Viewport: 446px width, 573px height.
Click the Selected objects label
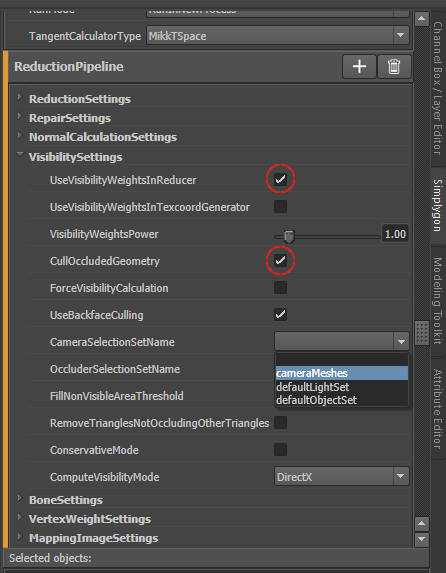50,558
